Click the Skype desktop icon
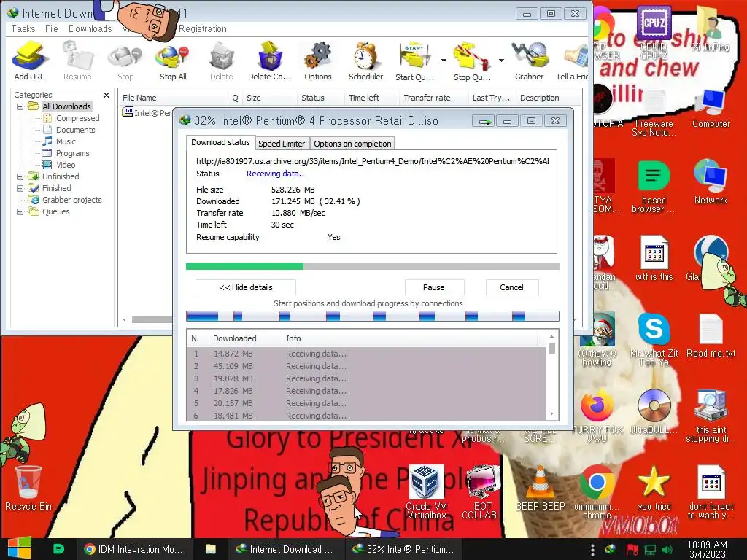747x560 pixels. (x=654, y=339)
